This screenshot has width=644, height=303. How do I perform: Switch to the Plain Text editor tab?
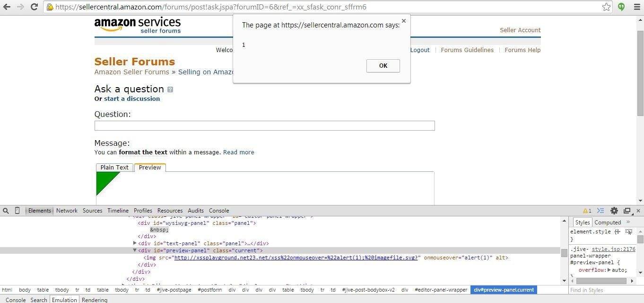(x=114, y=168)
